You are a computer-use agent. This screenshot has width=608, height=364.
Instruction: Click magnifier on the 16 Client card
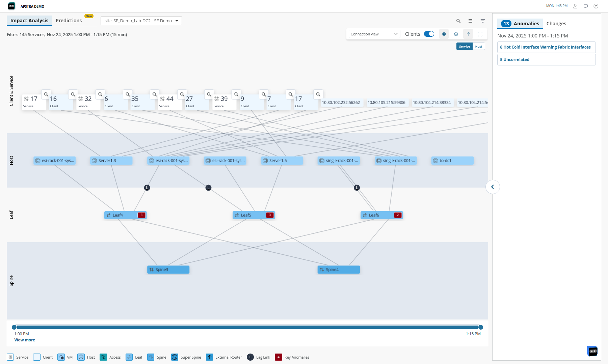[73, 94]
